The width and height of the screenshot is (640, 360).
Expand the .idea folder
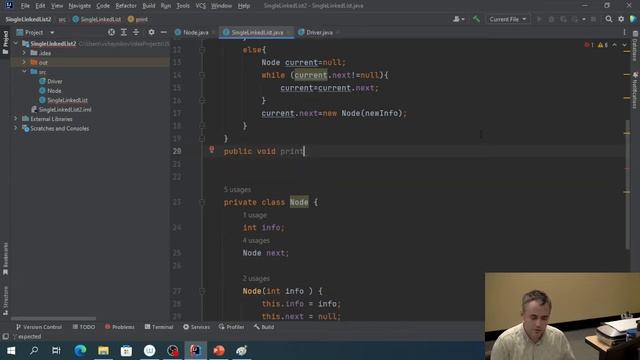coord(24,53)
